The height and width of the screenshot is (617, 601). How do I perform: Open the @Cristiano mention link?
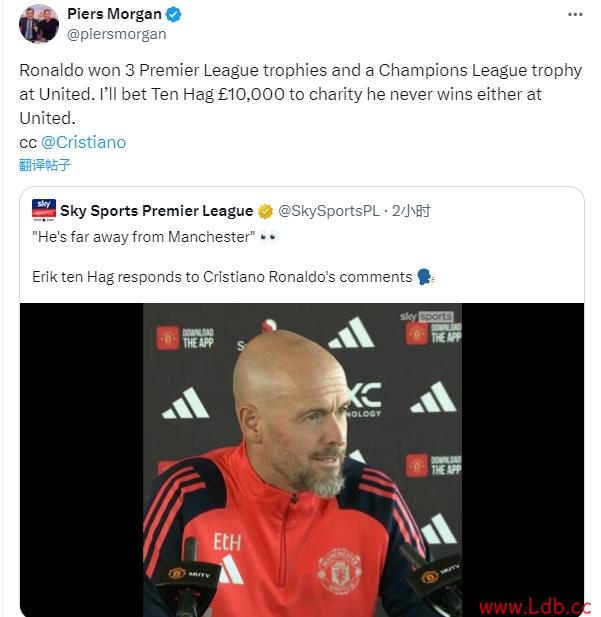click(83, 142)
